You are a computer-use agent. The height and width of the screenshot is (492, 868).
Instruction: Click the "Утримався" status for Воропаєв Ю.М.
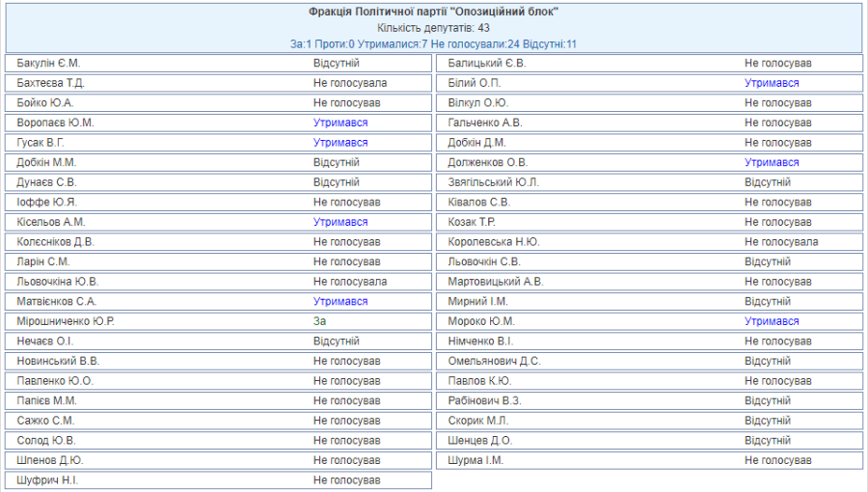340,123
